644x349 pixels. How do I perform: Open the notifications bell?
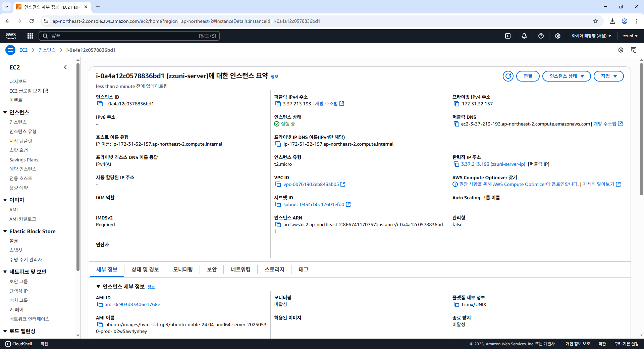point(524,36)
